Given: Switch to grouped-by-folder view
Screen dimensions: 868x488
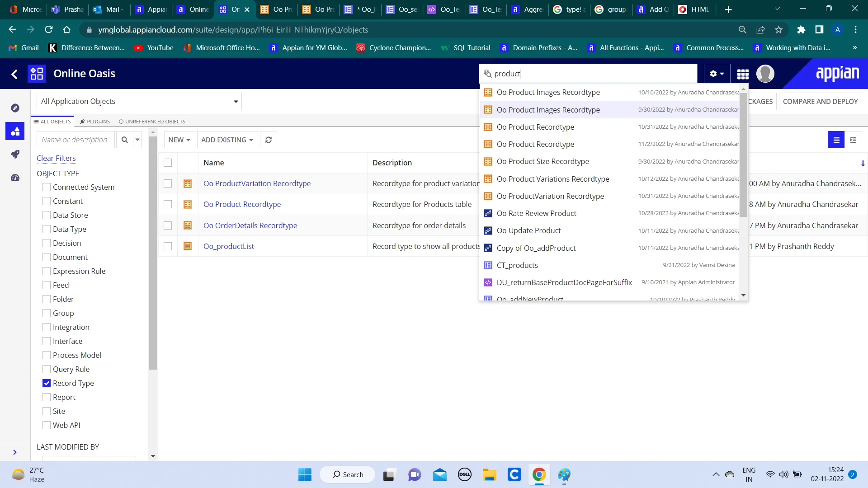Looking at the screenshot, I should 853,140.
